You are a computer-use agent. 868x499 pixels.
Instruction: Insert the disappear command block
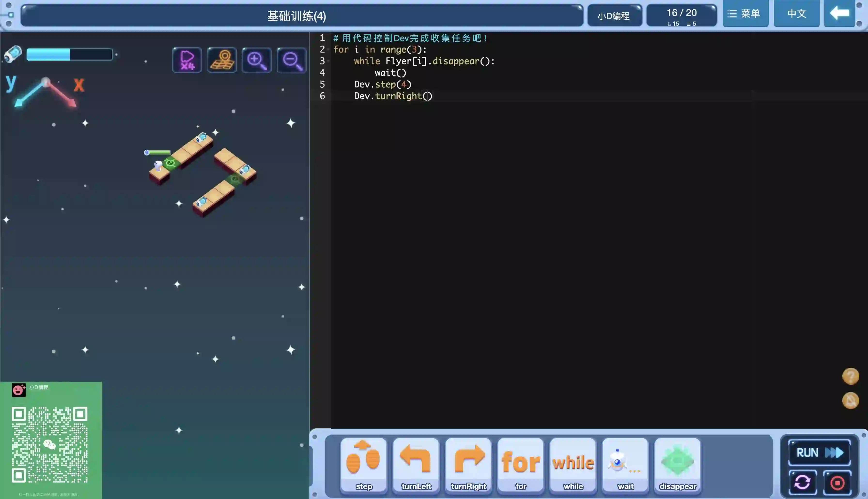pyautogui.click(x=678, y=465)
